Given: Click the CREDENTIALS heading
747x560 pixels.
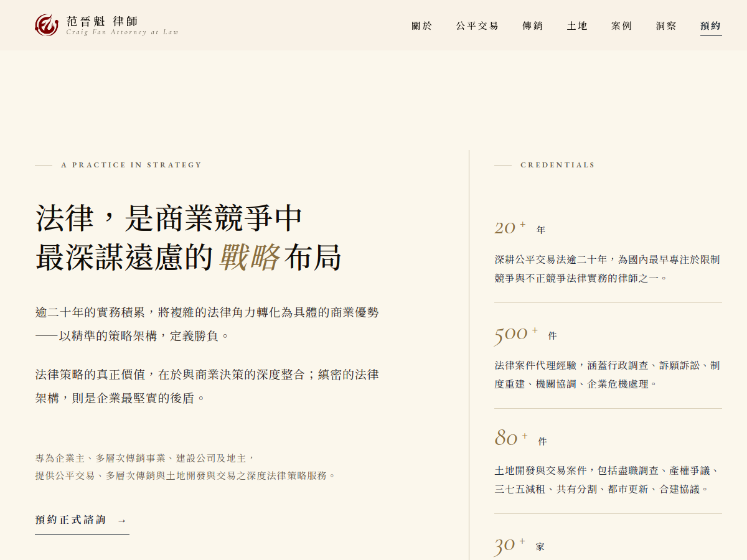Looking at the screenshot, I should [558, 165].
